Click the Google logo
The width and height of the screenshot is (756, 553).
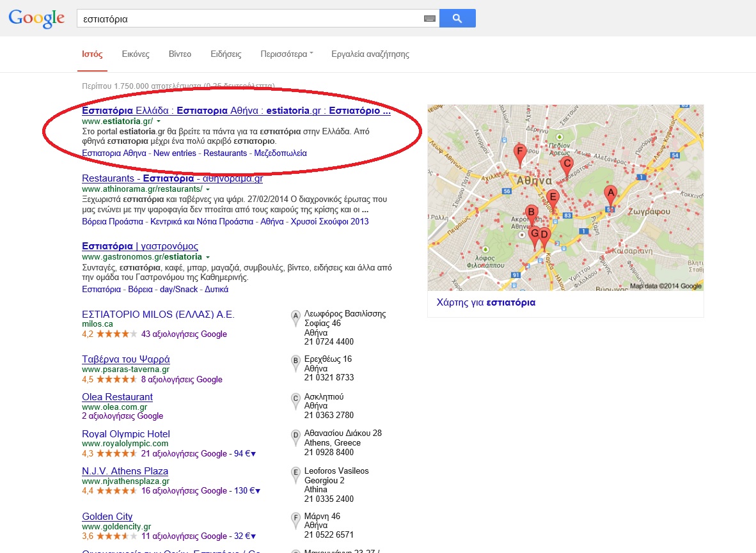pyautogui.click(x=36, y=19)
